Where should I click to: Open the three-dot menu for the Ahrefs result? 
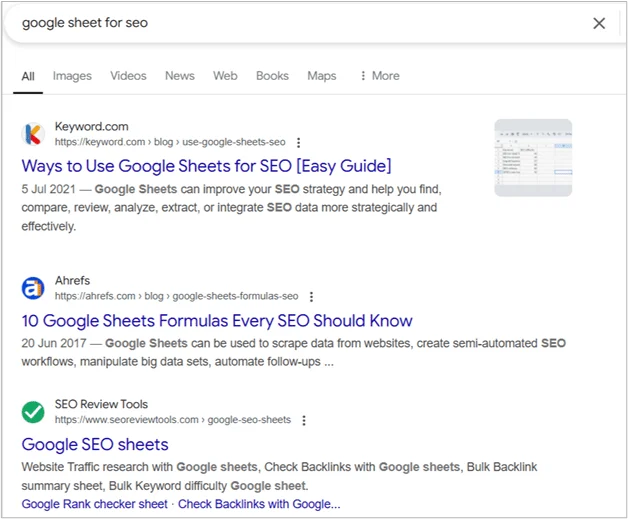(311, 297)
